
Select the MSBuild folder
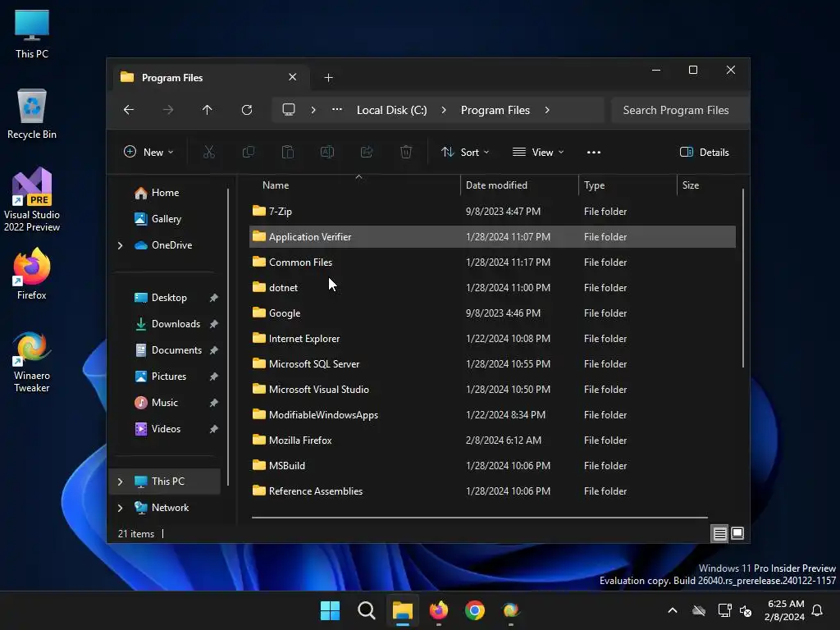point(492,466)
